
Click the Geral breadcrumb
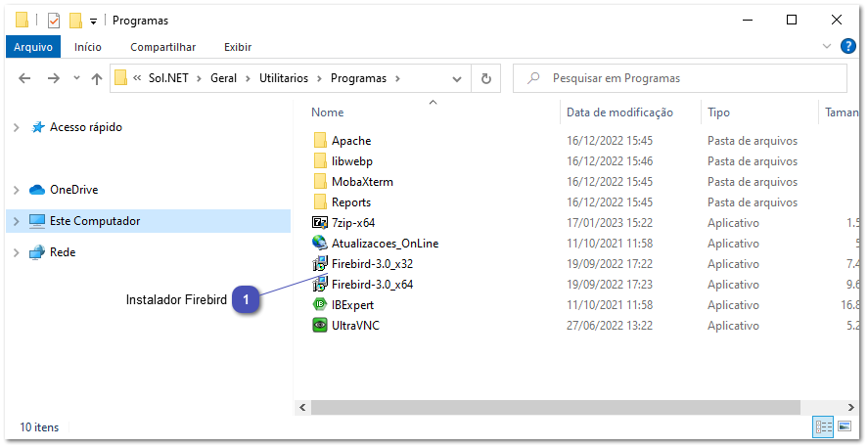[x=224, y=78]
